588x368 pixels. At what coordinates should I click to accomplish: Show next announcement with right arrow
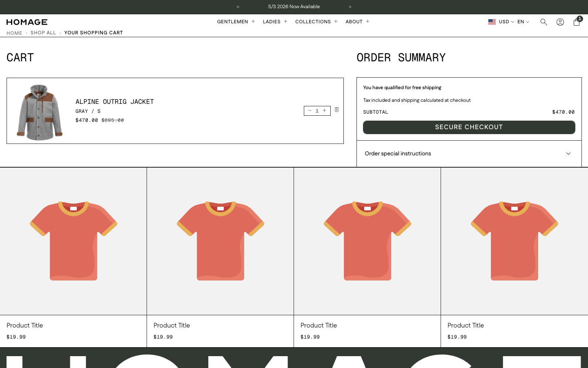click(x=350, y=7)
